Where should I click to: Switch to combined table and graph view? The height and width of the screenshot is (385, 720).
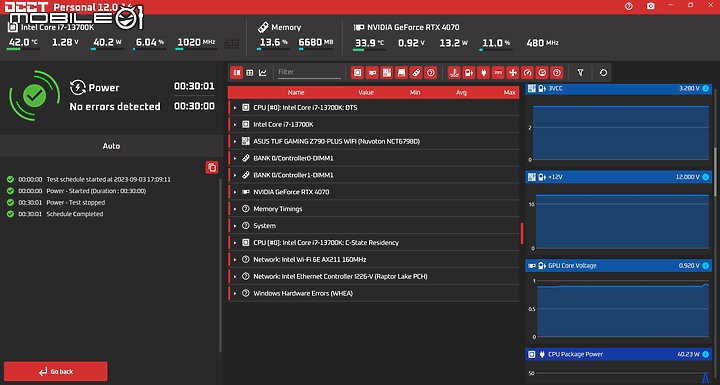pyautogui.click(x=236, y=73)
